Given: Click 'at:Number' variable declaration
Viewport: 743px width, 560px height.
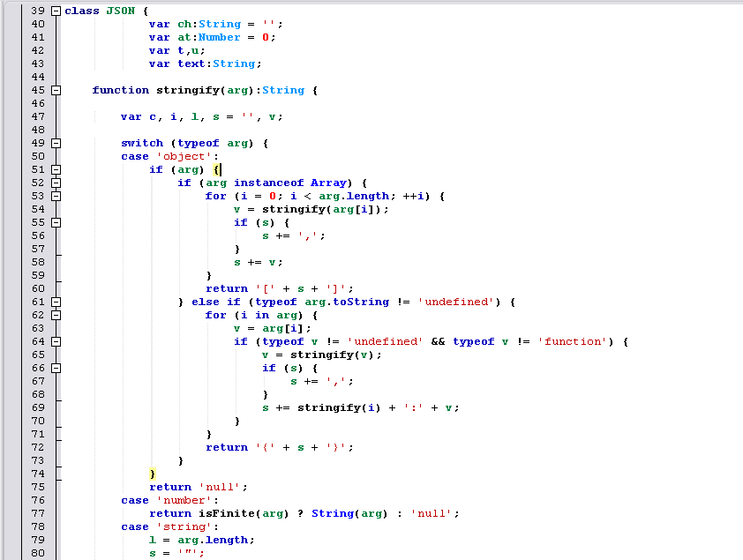Looking at the screenshot, I should [209, 37].
